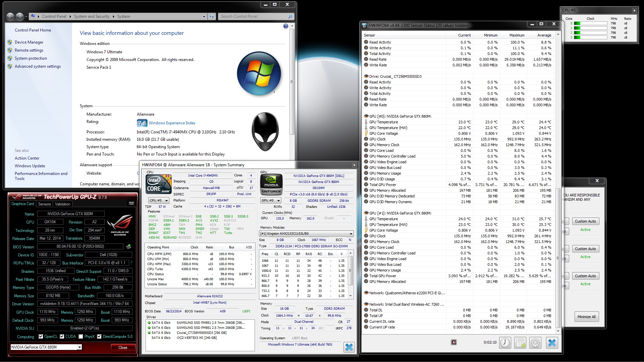Click the address bar refresh icon

pyautogui.click(x=212, y=16)
